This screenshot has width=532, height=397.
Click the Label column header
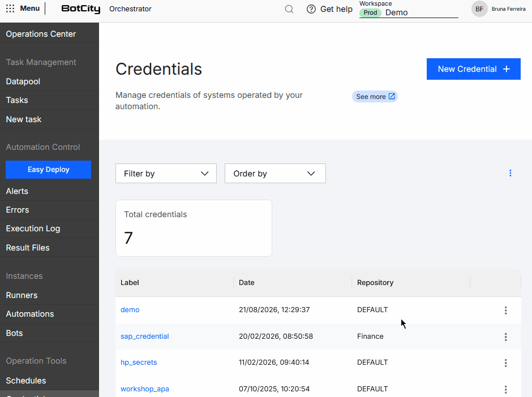coord(130,283)
